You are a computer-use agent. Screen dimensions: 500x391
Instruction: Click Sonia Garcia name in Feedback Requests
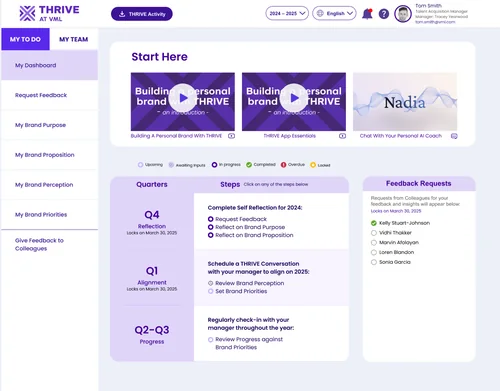(x=395, y=262)
